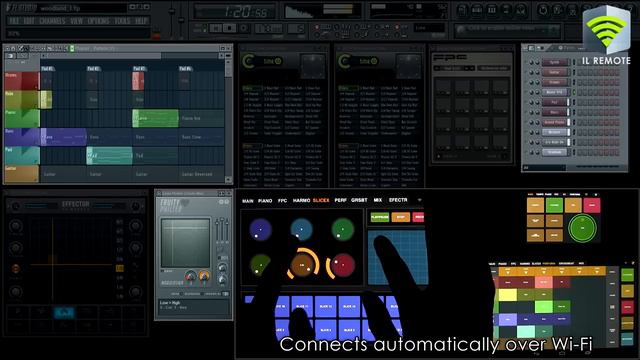Switch to the PIANO tab in IL Remote
The height and width of the screenshot is (360, 640).
pyautogui.click(x=265, y=201)
